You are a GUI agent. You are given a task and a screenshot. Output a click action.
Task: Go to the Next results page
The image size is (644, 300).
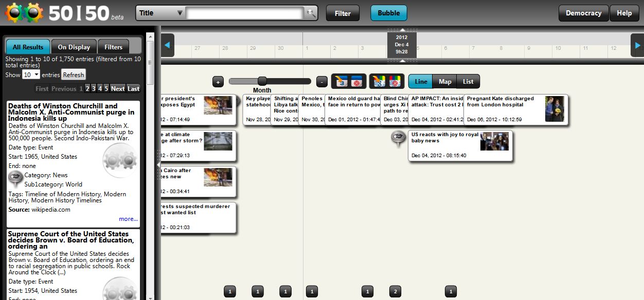[x=118, y=88]
